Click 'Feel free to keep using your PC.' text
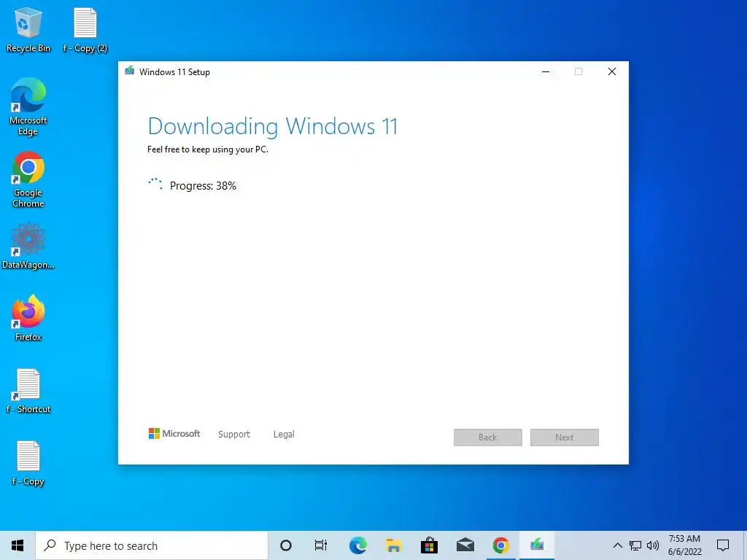This screenshot has height=560, width=747. [x=208, y=149]
